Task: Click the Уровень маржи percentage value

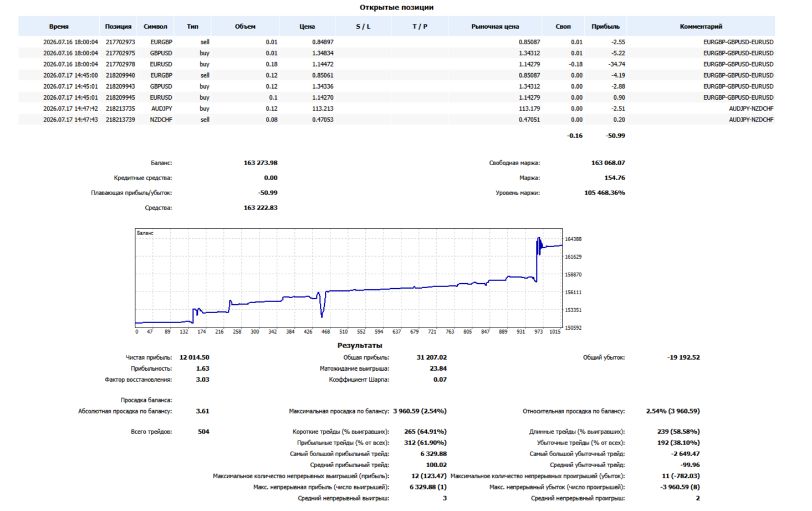Action: click(604, 193)
